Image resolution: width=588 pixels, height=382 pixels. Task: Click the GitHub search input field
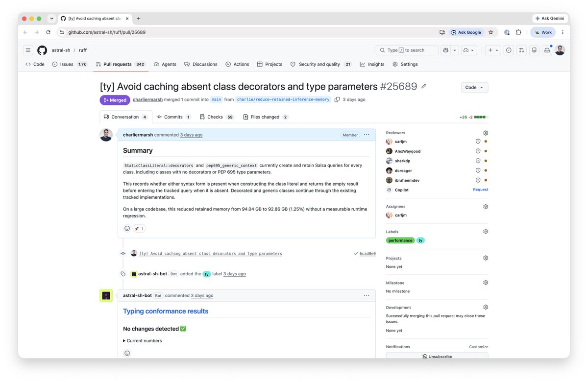(407, 50)
